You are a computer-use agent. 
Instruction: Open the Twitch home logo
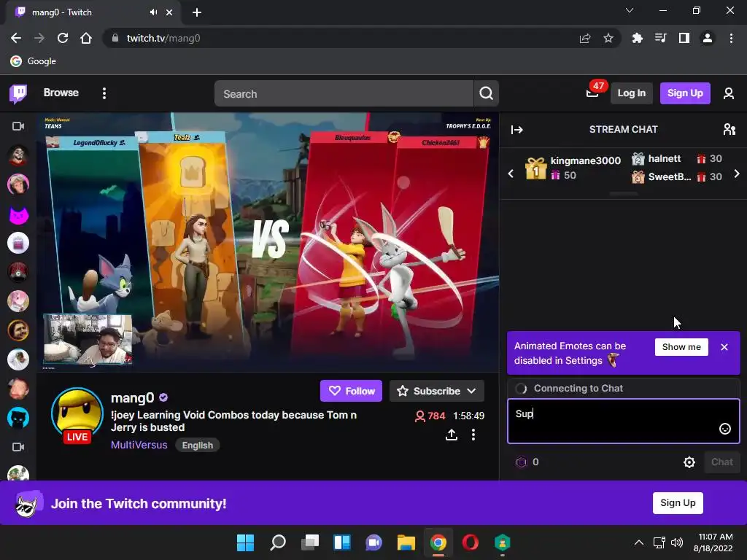tap(18, 93)
